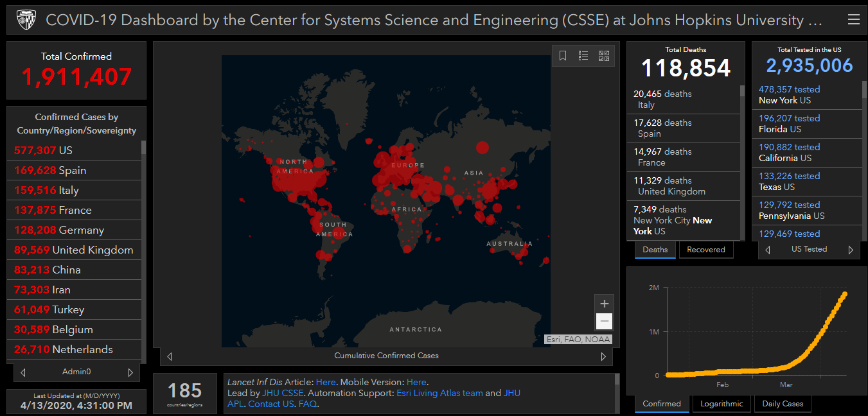The image size is (868, 416).
Task: Select the 30,589 Belgium row
Action: (x=74, y=329)
